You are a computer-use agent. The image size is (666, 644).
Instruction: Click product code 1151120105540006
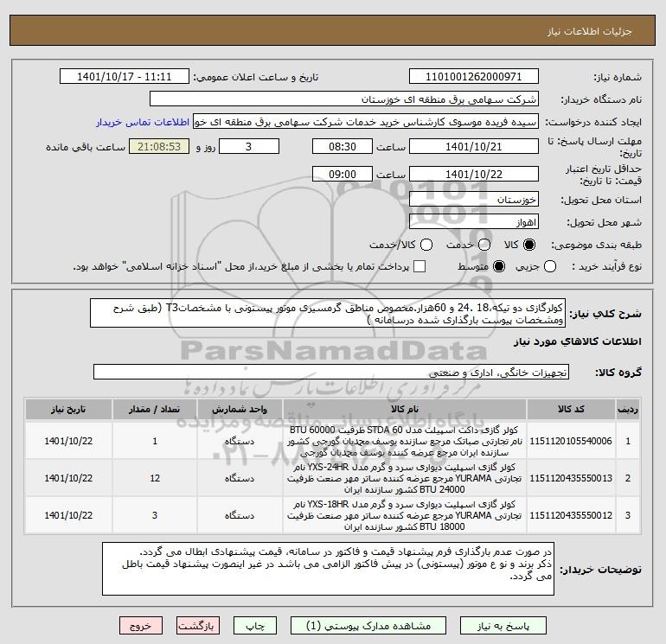click(x=571, y=441)
